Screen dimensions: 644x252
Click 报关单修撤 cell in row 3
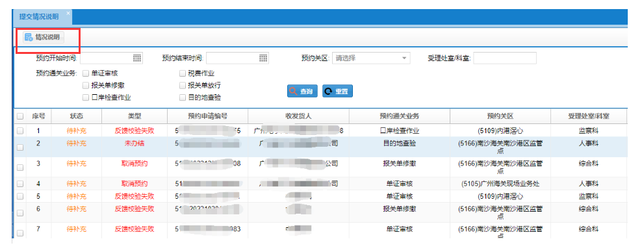click(x=400, y=164)
